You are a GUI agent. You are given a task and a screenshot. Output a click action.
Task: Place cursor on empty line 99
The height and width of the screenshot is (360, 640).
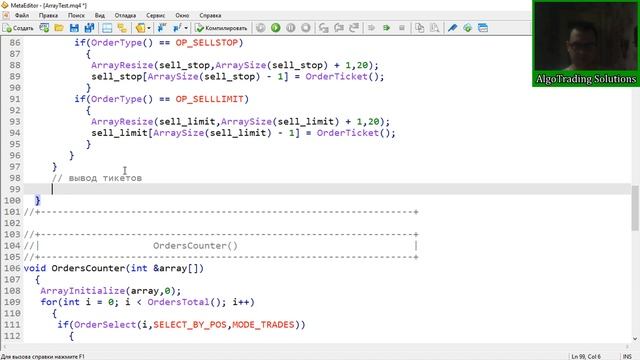[327, 189]
